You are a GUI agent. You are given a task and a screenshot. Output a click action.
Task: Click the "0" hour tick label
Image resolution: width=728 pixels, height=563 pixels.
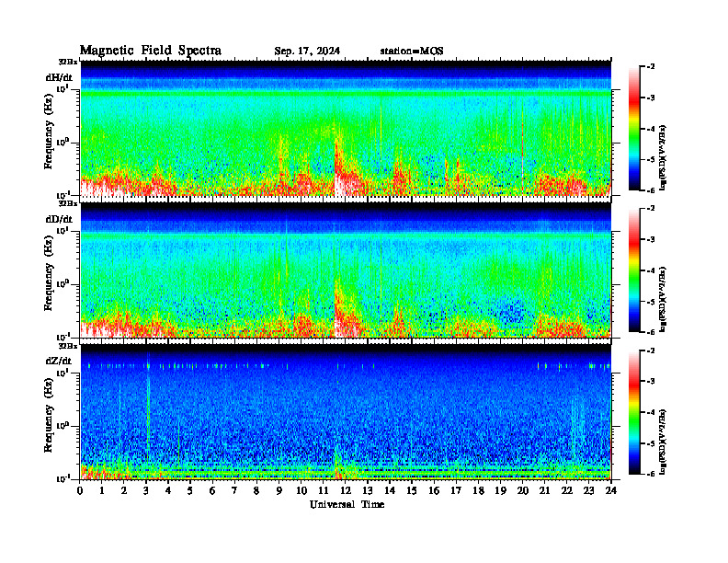coord(80,491)
